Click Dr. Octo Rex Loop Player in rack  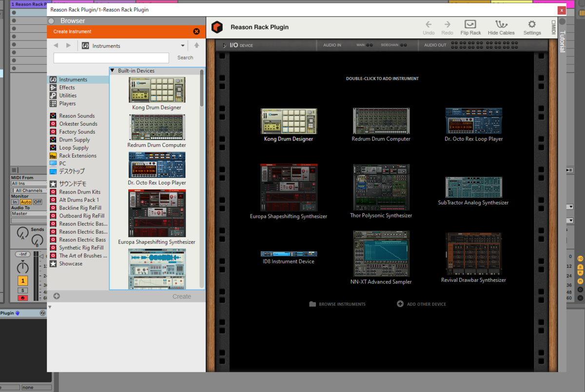click(473, 125)
